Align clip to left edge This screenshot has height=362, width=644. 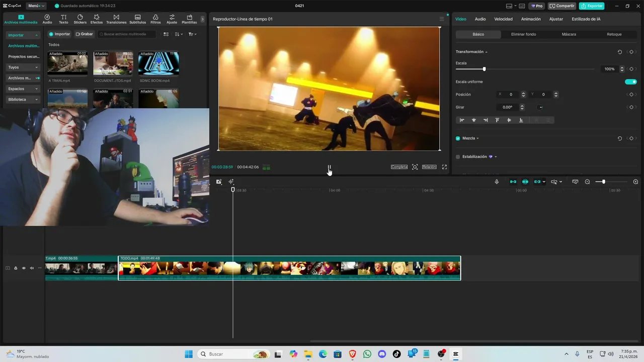coord(462,120)
